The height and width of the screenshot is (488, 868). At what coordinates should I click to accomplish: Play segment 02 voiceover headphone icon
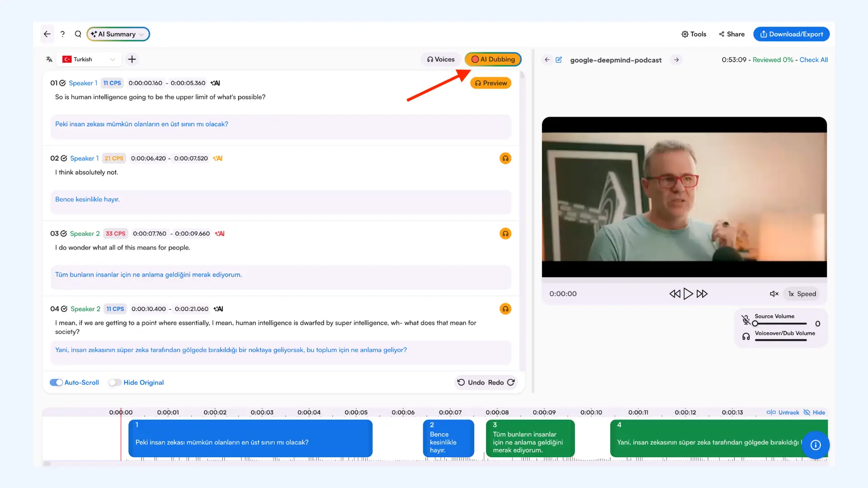coord(505,158)
